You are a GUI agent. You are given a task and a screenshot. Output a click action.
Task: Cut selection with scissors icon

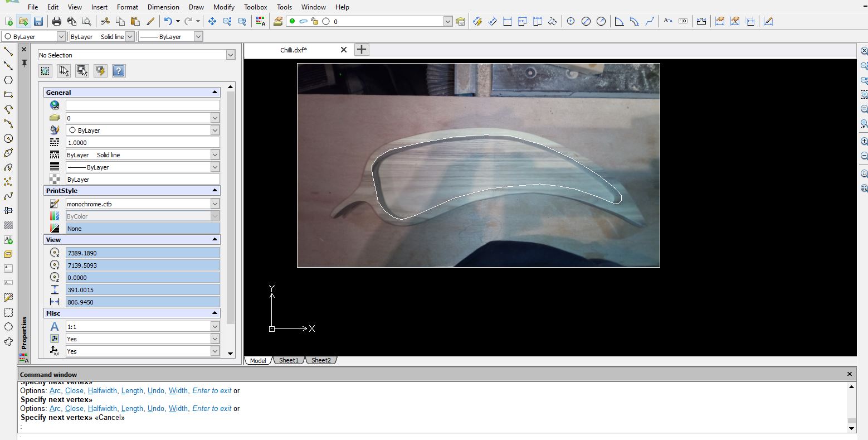[x=105, y=21]
